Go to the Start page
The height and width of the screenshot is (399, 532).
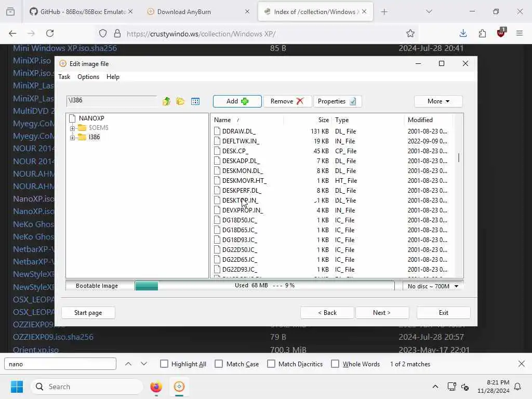click(88, 312)
